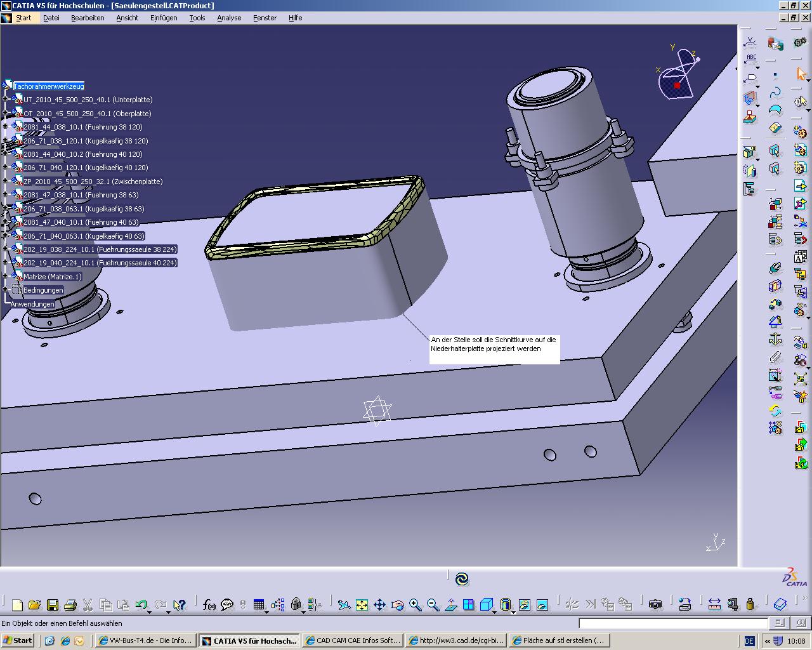812x650 pixels.
Task: Open the isometric view dropdown arrow
Action: click(495, 612)
